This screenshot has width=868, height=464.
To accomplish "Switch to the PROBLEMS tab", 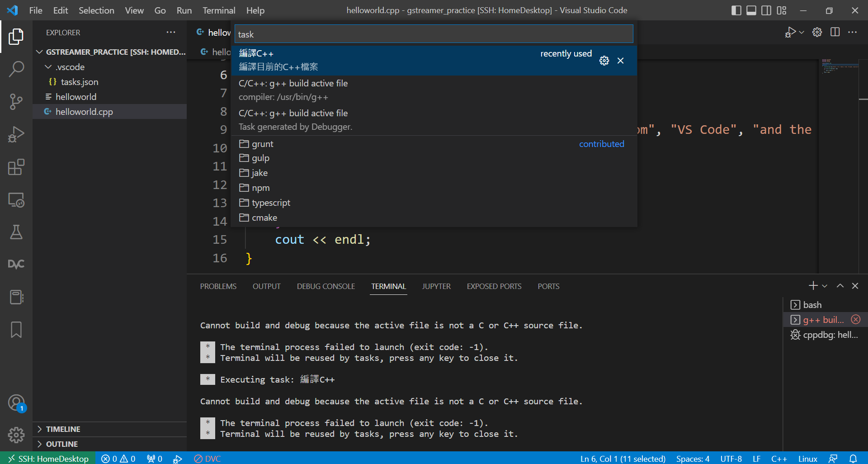I will pyautogui.click(x=218, y=286).
